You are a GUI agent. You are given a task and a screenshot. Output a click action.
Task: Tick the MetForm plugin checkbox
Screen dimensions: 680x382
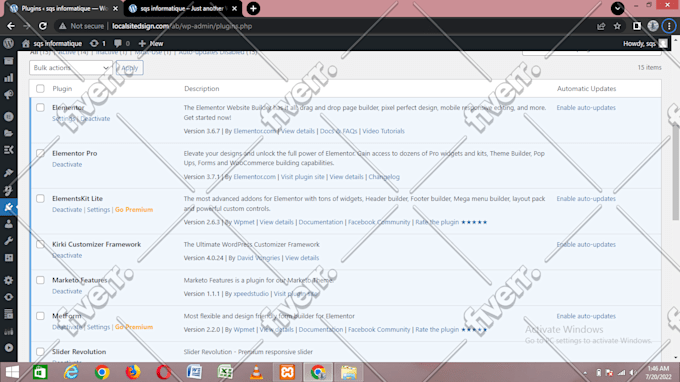(x=40, y=316)
